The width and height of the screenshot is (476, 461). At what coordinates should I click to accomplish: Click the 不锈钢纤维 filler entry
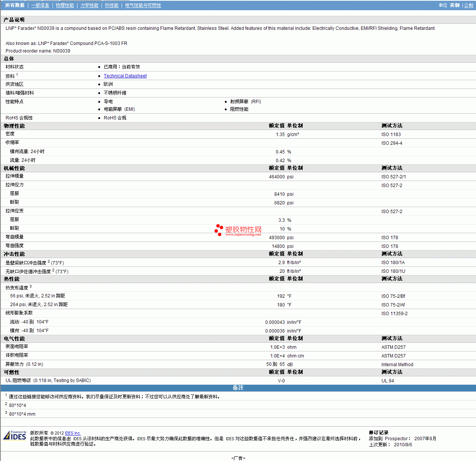115,93
